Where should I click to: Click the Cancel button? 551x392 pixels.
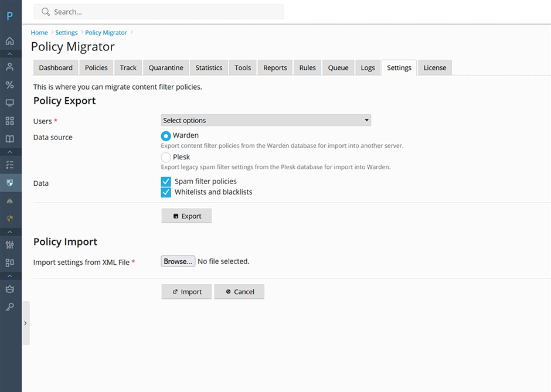click(239, 292)
